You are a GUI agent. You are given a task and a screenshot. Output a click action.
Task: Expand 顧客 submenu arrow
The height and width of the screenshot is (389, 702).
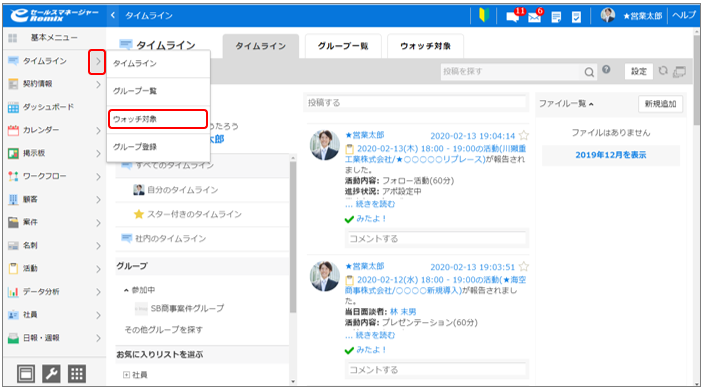98,200
